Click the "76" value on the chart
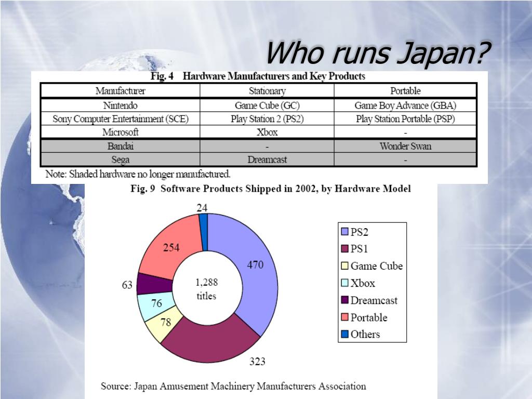Screen dimensions: 532x399 [x=156, y=303]
